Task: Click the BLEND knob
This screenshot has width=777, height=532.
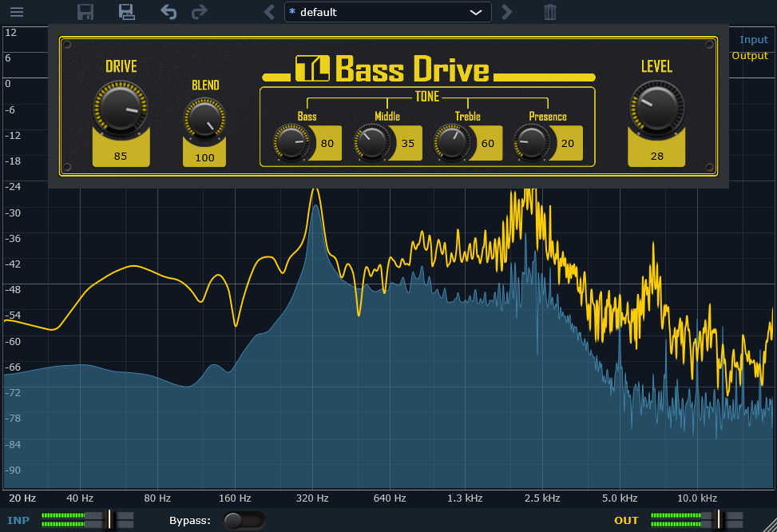Action: click(204, 119)
